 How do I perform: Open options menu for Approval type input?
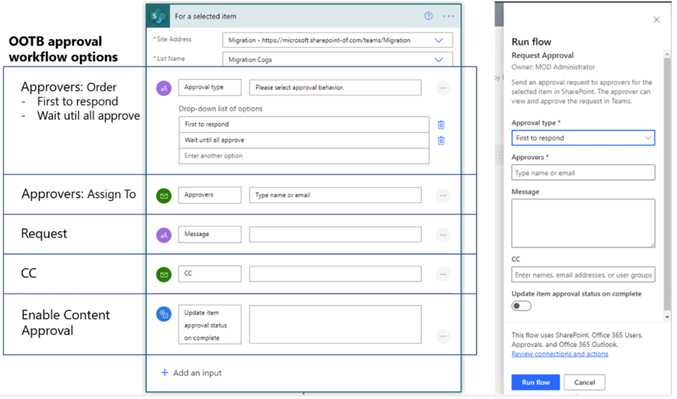[443, 88]
